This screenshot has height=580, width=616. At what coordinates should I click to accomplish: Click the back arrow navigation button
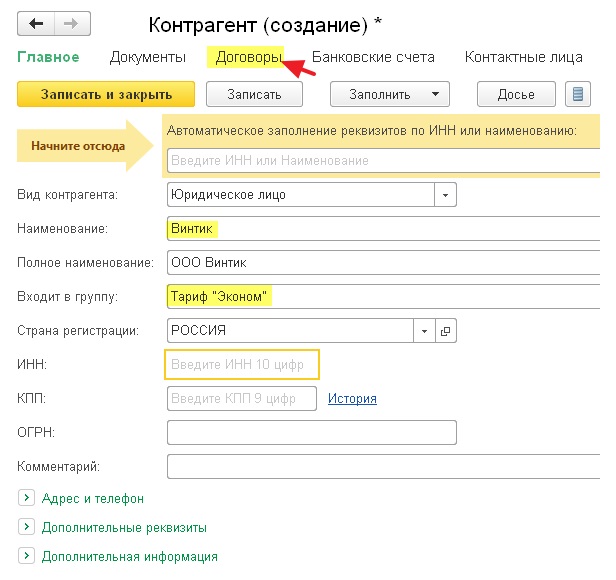pyautogui.click(x=36, y=24)
